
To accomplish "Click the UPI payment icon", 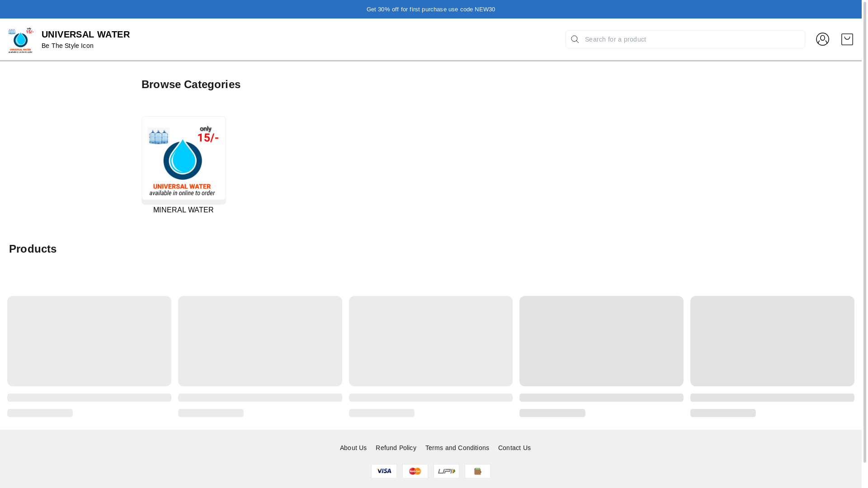I will 446,471.
